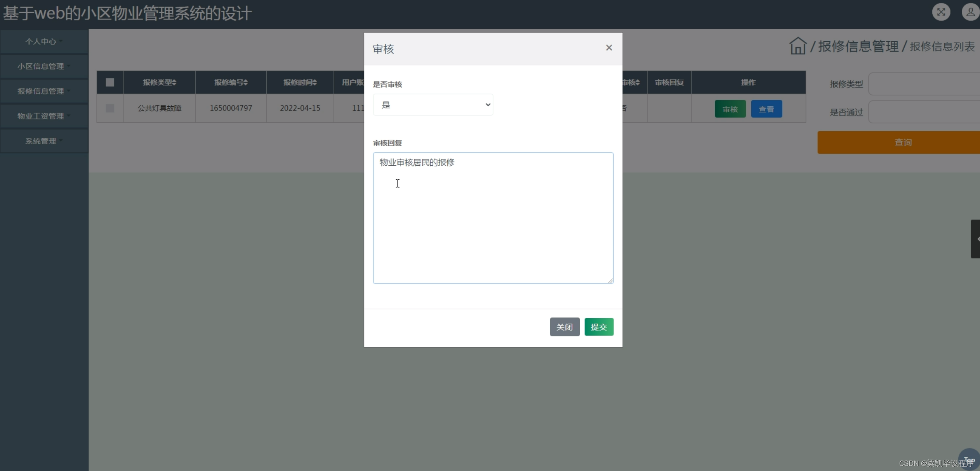980x471 pixels.
Task: Click the Top scroll-to-top button
Action: pyautogui.click(x=969, y=460)
